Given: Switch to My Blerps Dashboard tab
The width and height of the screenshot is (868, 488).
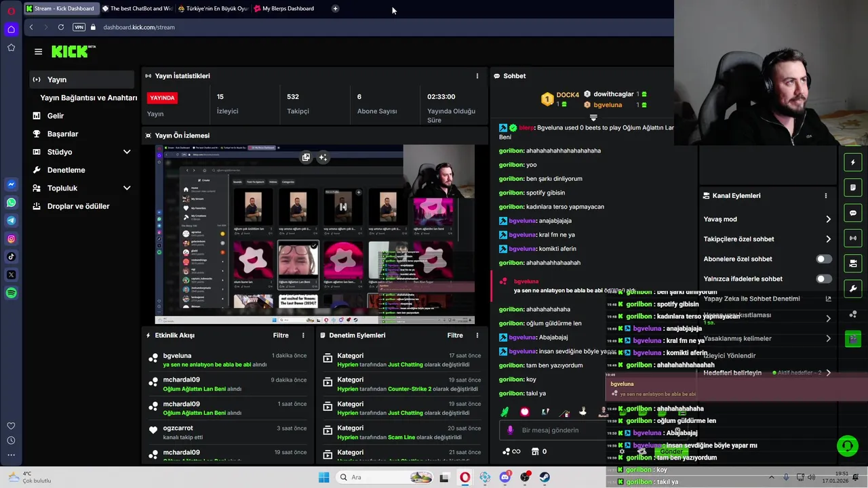Looking at the screenshot, I should (289, 8).
